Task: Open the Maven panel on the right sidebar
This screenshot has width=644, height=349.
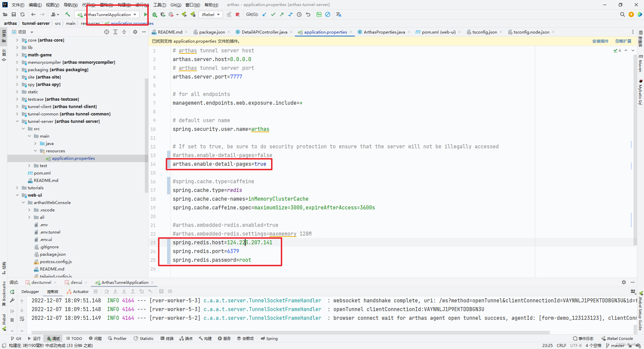Action: tap(640, 64)
